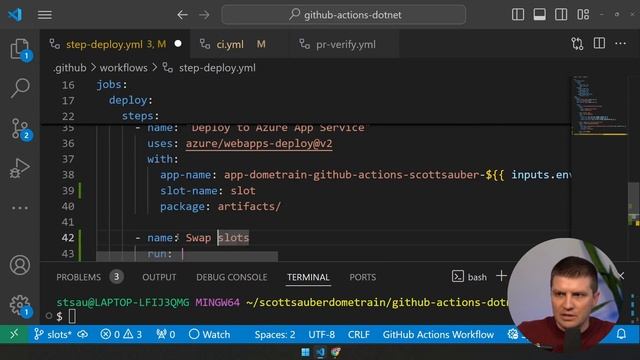
Task: Click on 'package: artifacts/' text
Action: point(220,207)
